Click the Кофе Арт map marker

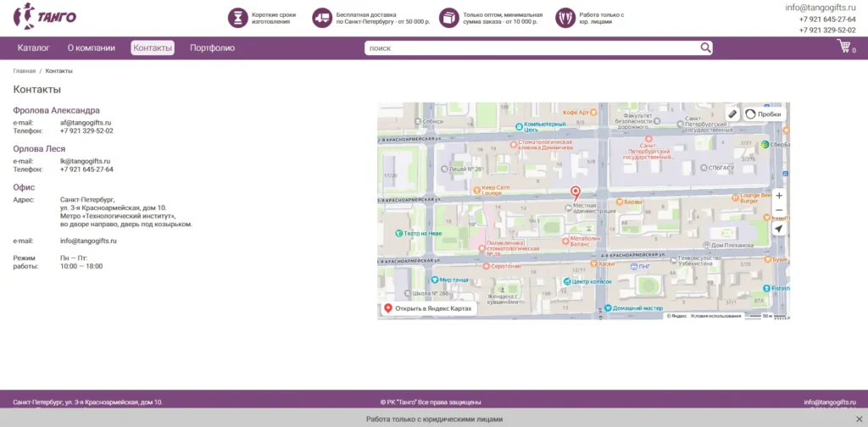point(593,112)
